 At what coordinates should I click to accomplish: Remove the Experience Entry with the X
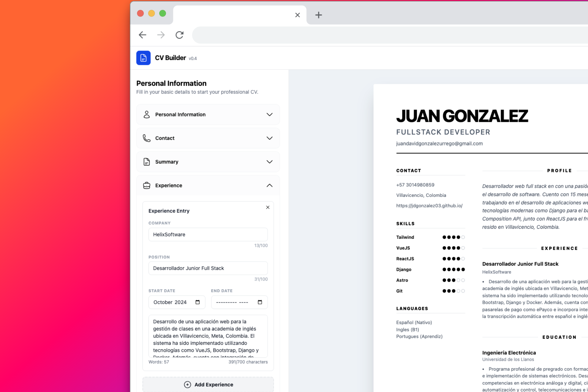click(x=267, y=207)
